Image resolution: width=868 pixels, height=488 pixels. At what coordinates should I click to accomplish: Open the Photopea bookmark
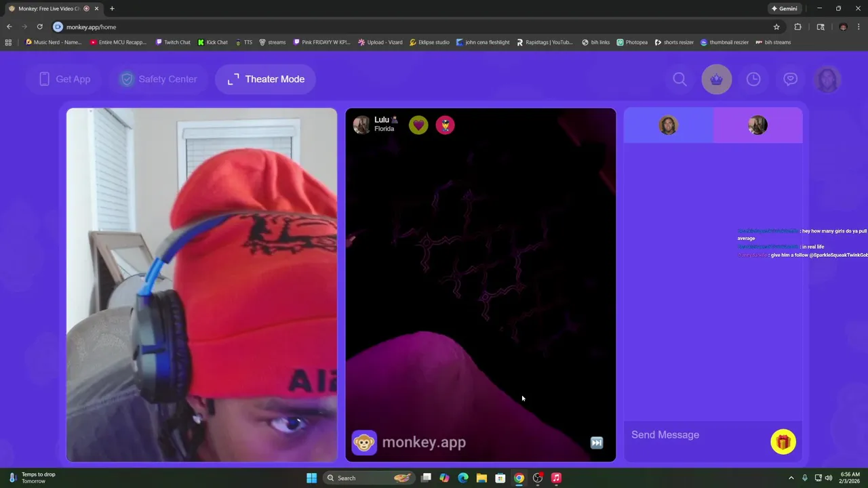pyautogui.click(x=632, y=42)
